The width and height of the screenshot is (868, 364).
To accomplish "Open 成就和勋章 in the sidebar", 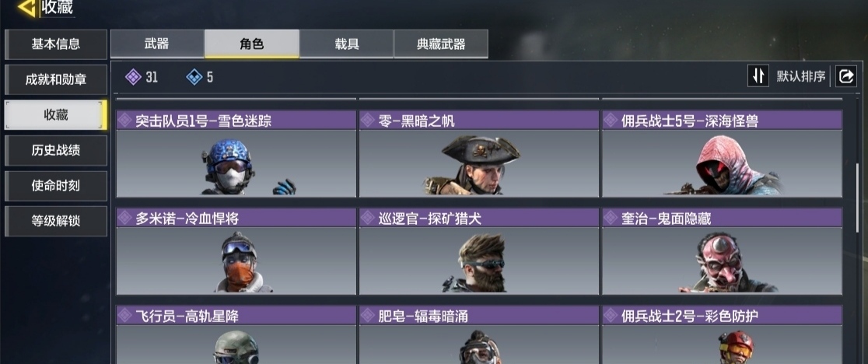I will click(56, 79).
